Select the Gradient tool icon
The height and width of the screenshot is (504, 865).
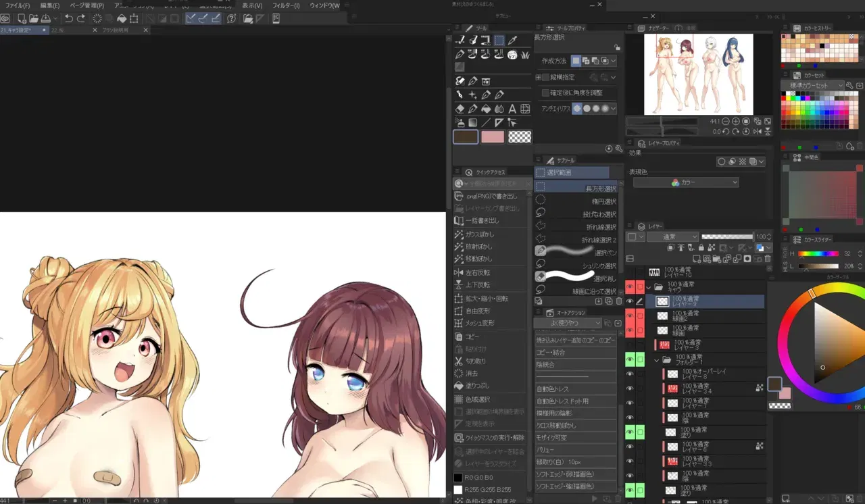click(x=472, y=122)
